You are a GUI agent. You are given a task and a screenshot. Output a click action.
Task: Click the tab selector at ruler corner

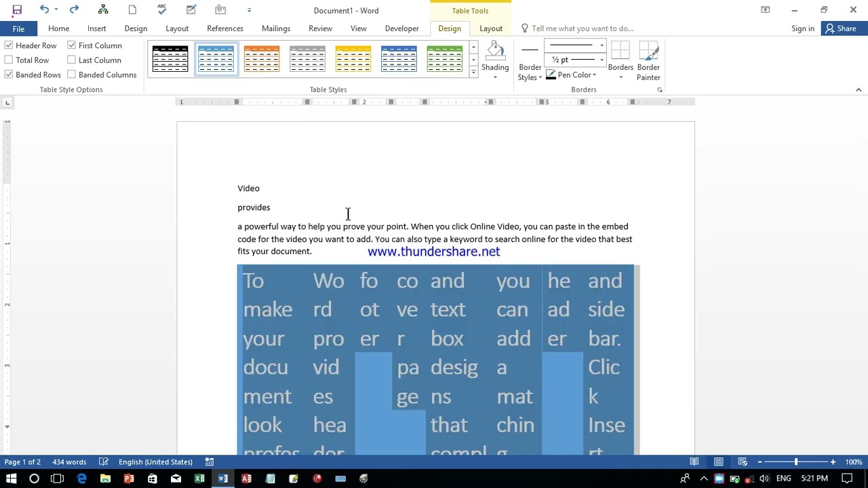pos(7,102)
